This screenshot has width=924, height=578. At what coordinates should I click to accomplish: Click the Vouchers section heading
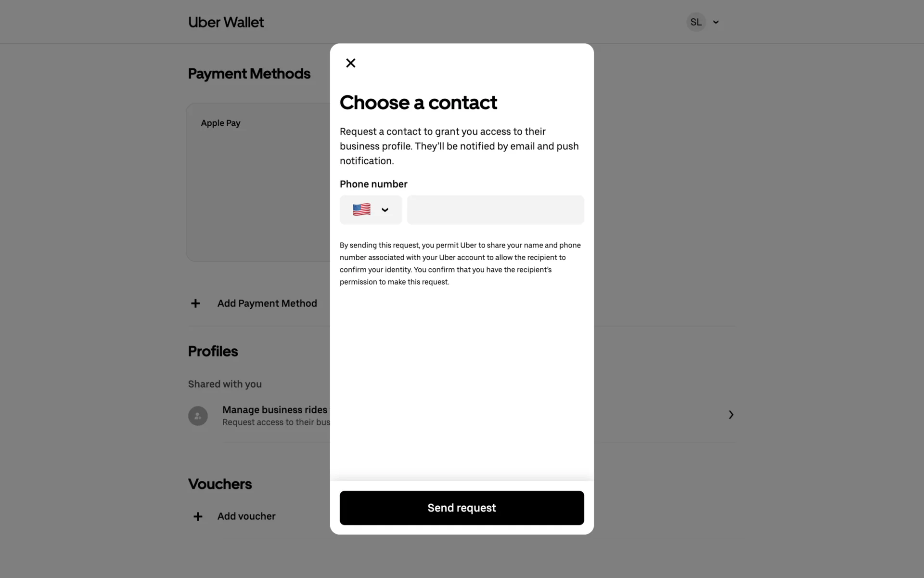pyautogui.click(x=220, y=484)
